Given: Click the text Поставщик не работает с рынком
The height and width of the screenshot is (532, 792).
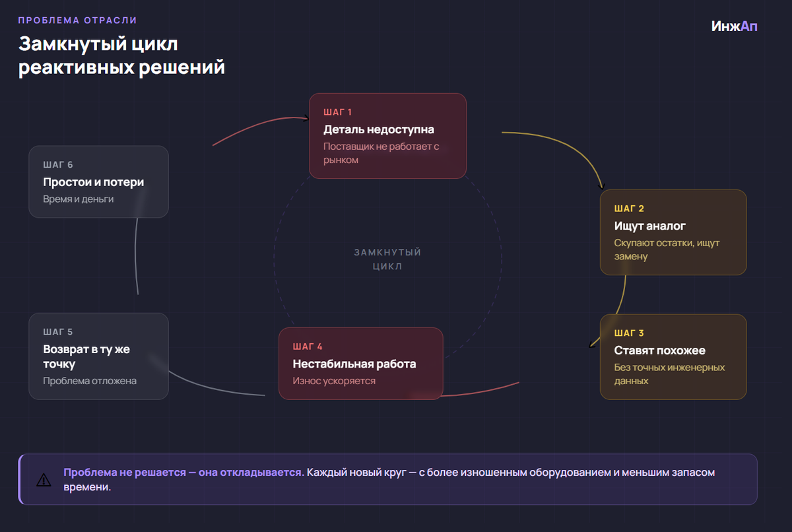Looking at the screenshot, I should click(x=381, y=153).
